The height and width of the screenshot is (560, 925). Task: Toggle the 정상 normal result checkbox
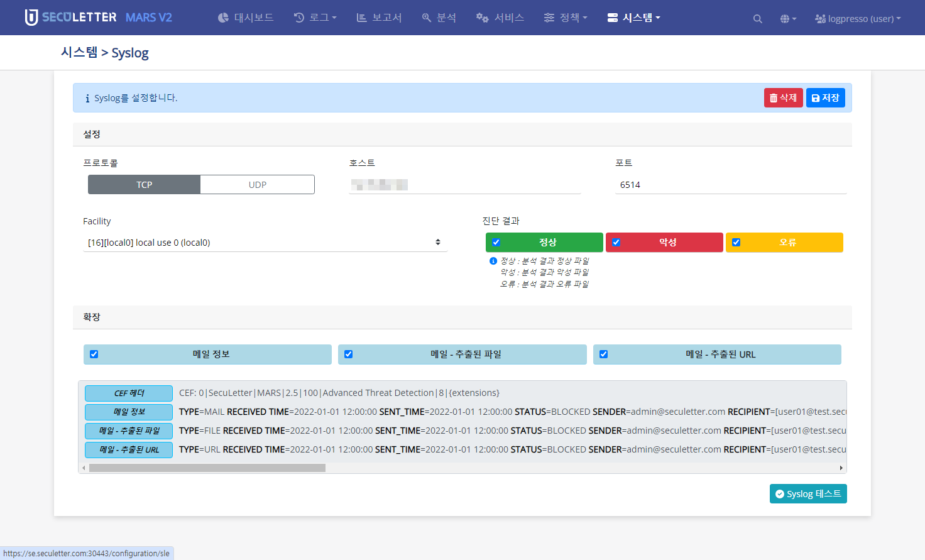pyautogui.click(x=496, y=243)
